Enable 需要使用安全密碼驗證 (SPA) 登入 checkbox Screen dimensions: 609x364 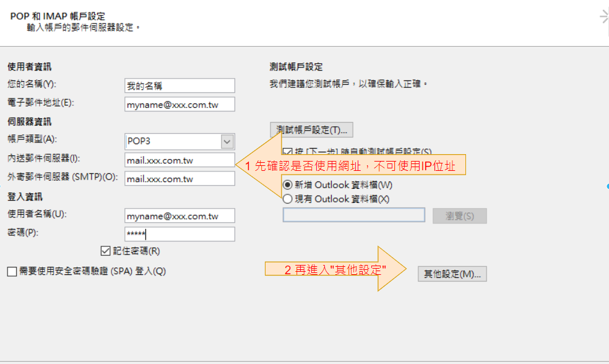click(x=12, y=271)
